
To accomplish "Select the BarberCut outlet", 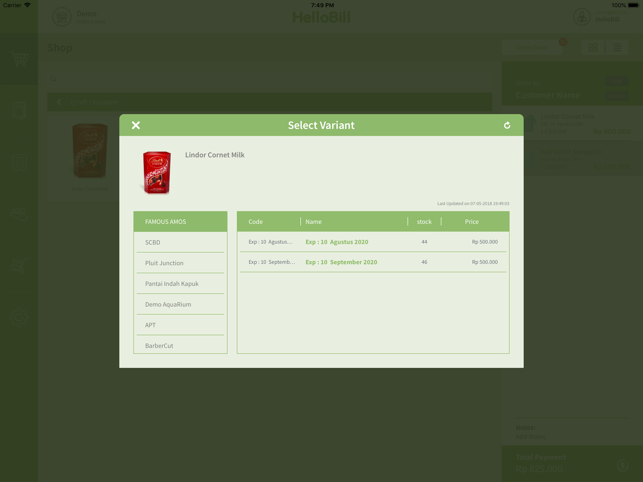I will coord(180,345).
